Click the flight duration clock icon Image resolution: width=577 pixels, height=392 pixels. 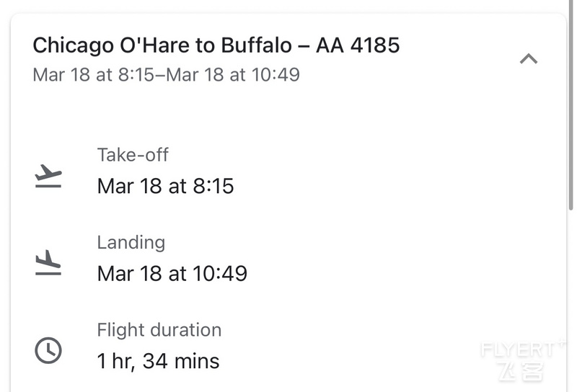48,350
